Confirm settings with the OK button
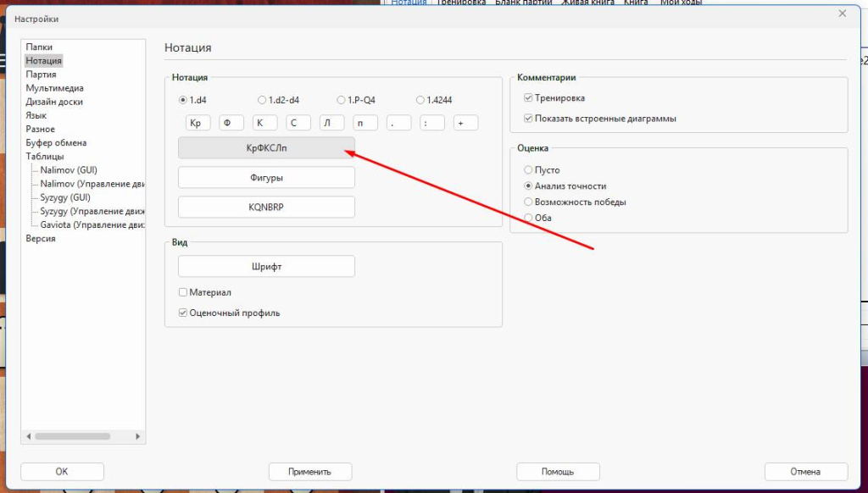 click(62, 471)
